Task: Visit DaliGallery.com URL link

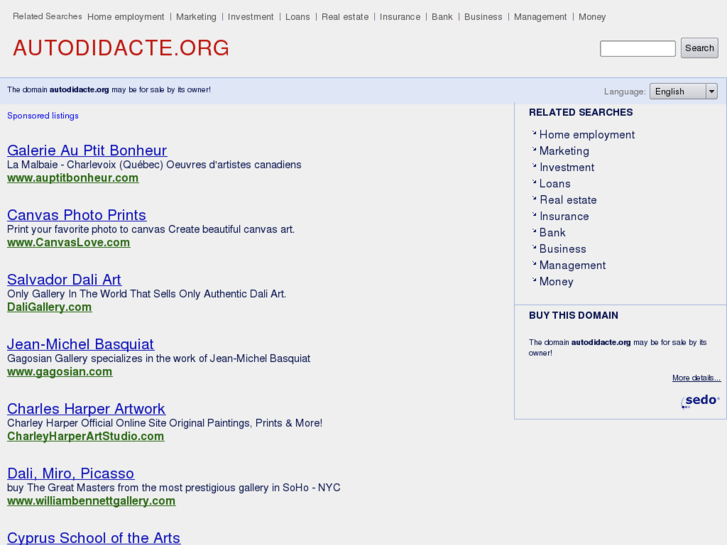Action: click(49, 307)
